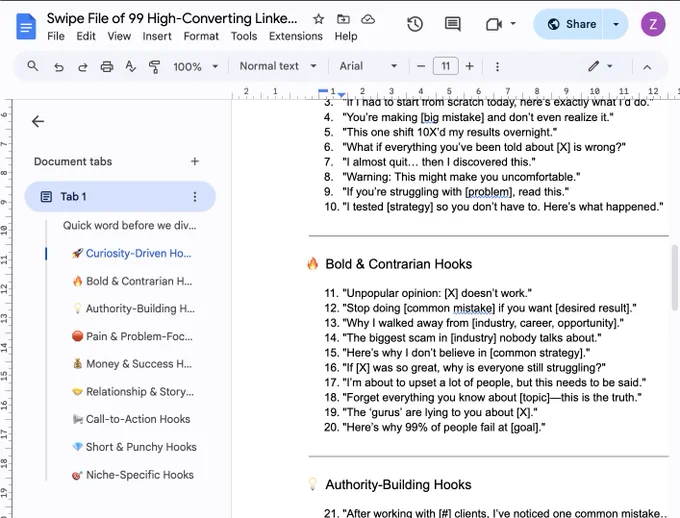Open the Format menu
This screenshot has width=680, height=518.
201,36
